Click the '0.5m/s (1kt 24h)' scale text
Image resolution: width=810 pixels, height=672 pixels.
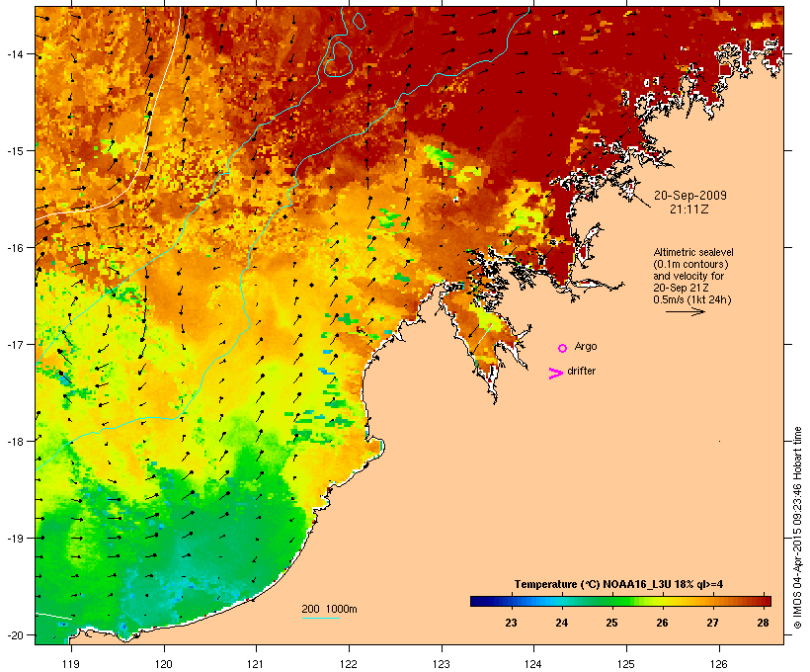692,299
